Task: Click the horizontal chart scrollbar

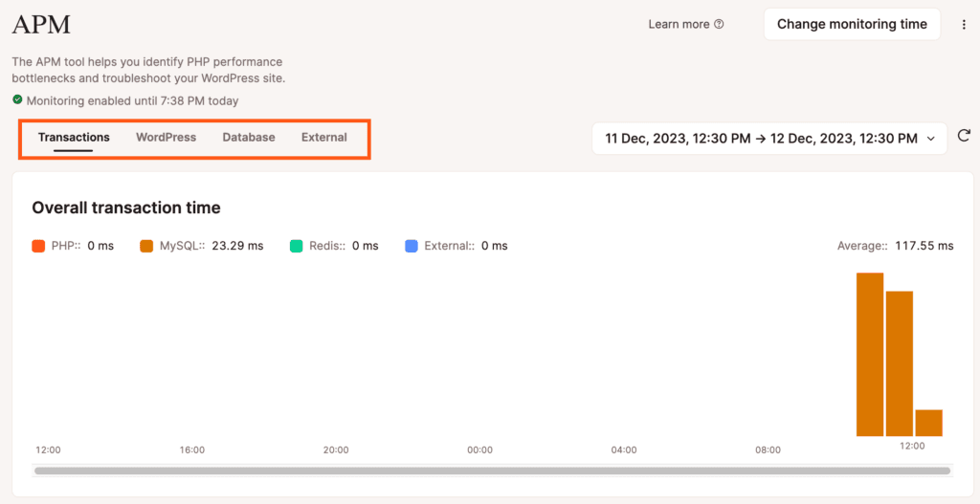Action: pyautogui.click(x=492, y=471)
